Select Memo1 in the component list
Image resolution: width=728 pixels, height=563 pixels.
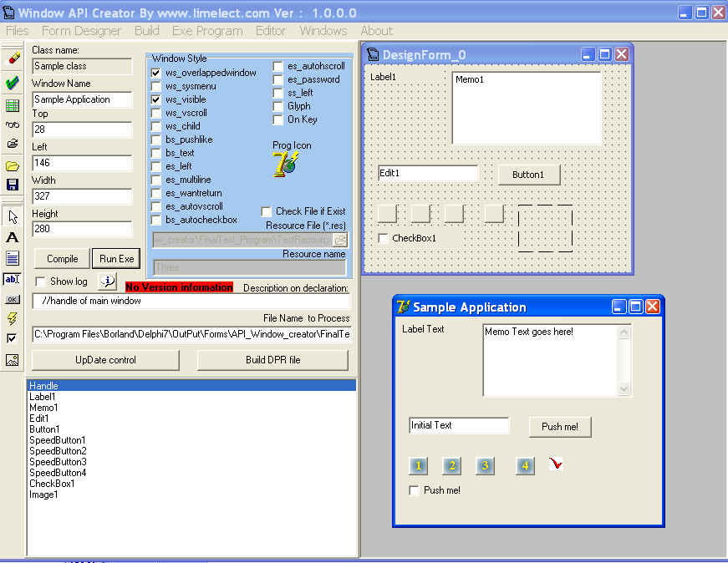(43, 408)
